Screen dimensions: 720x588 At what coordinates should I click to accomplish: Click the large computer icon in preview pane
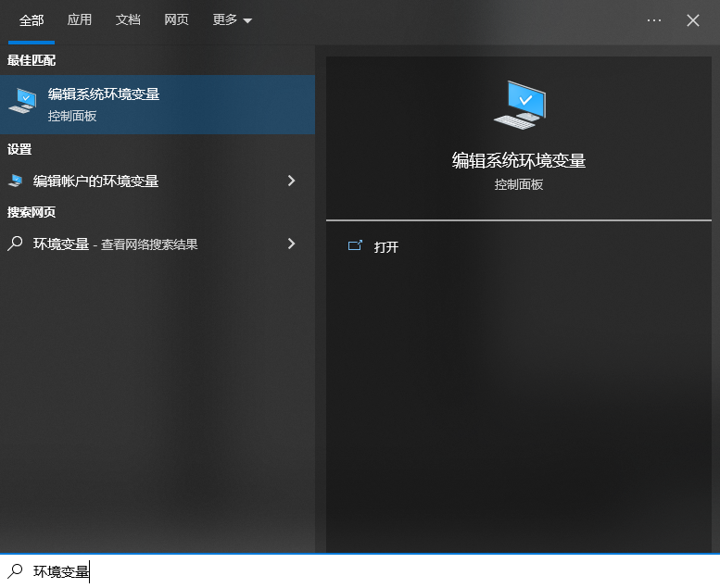pos(520,106)
